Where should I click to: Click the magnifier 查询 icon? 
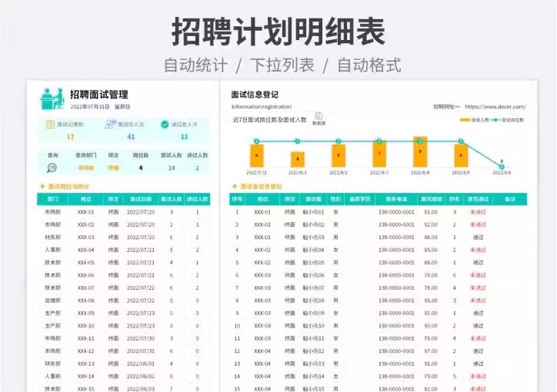52,168
